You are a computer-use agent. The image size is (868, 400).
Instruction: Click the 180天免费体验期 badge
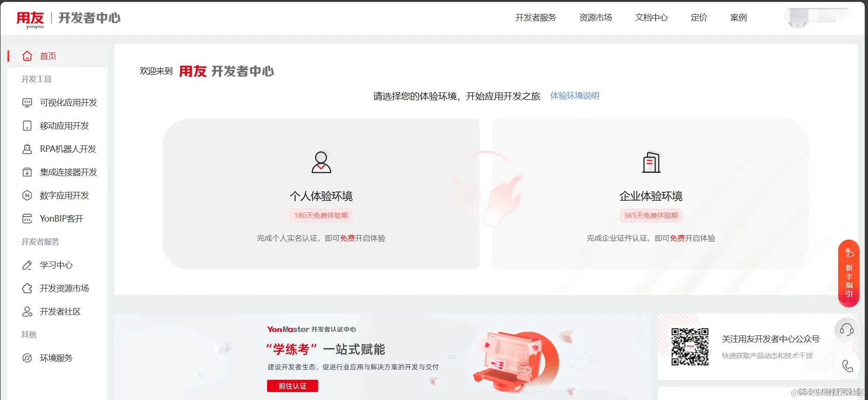click(x=321, y=216)
